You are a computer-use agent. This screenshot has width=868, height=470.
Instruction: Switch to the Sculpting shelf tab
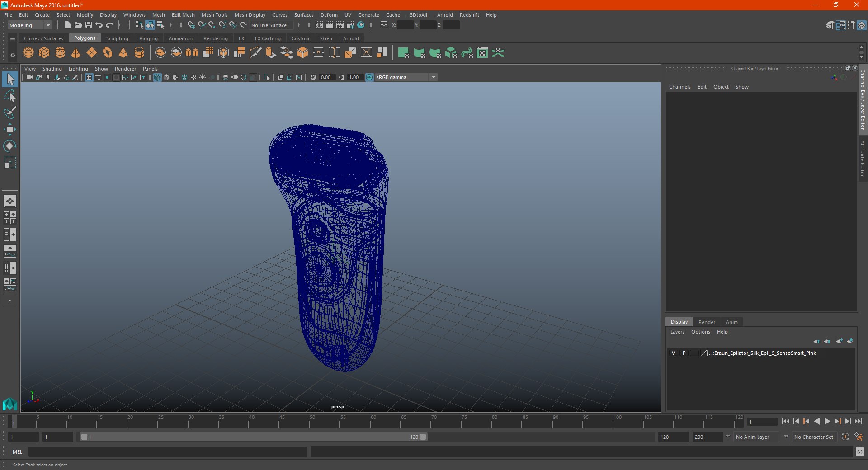117,38
